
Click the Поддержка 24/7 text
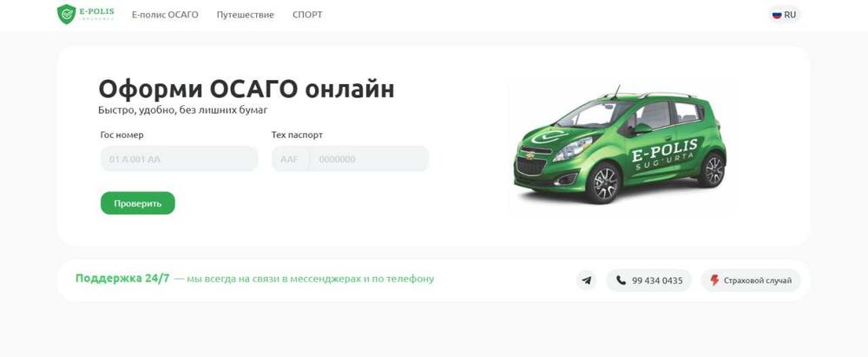[x=122, y=279]
